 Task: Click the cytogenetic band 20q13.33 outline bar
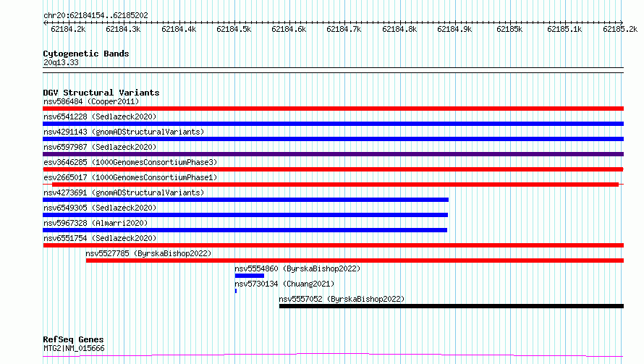click(333, 70)
